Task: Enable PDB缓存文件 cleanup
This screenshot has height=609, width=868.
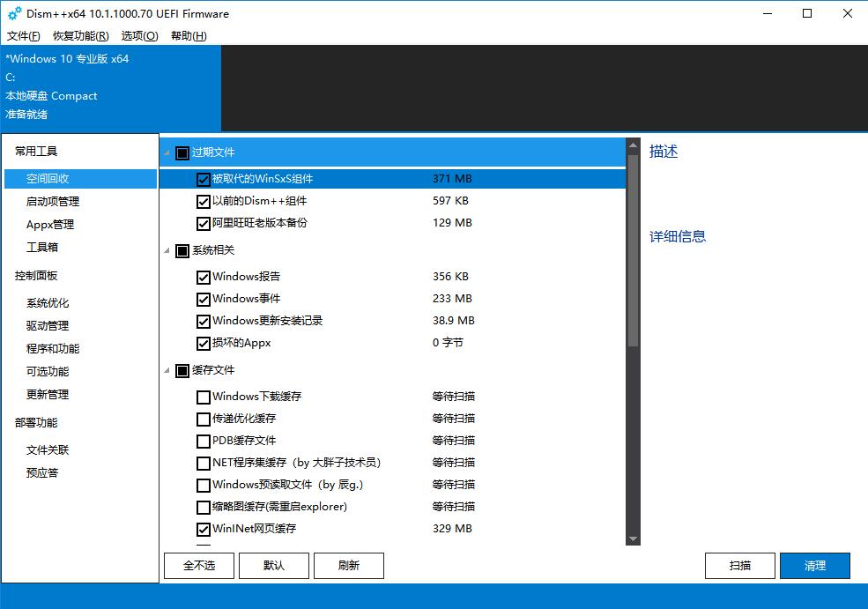Action: [203, 441]
